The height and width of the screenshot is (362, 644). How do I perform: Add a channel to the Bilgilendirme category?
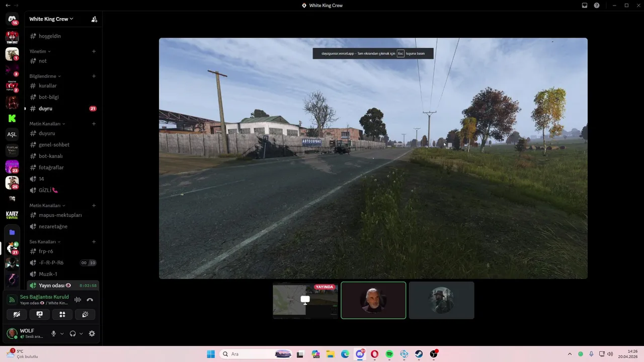point(94,76)
